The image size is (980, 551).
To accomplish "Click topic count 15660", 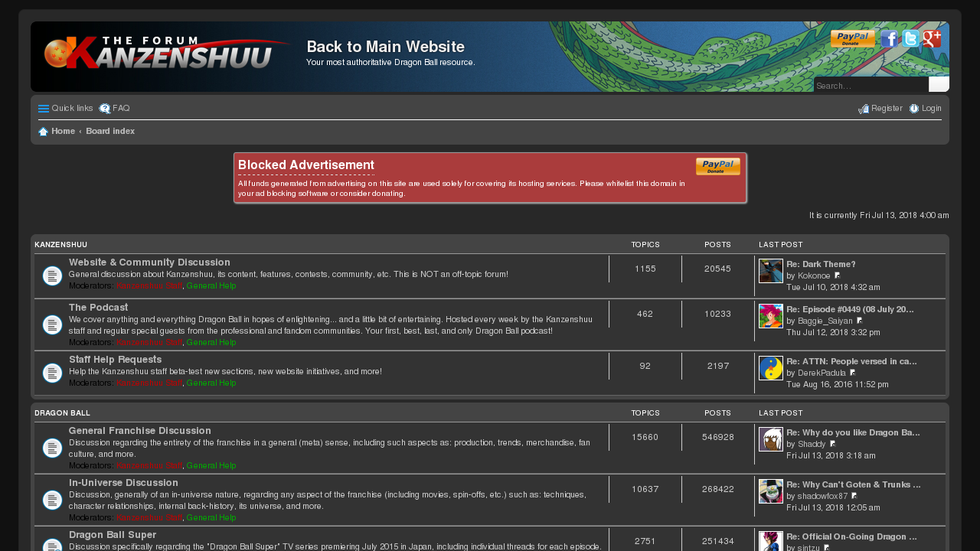I will [x=645, y=437].
